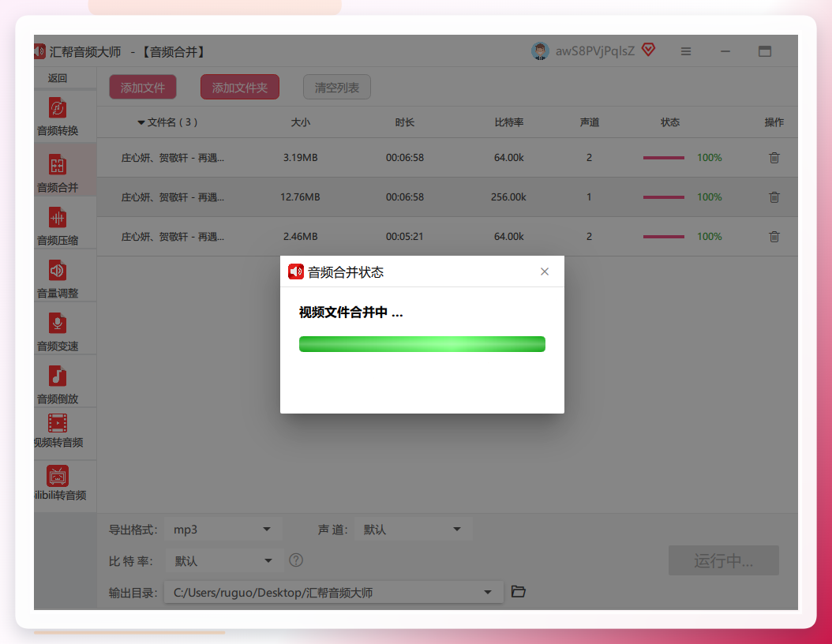Delete the 3.19MB file row

[x=774, y=158]
